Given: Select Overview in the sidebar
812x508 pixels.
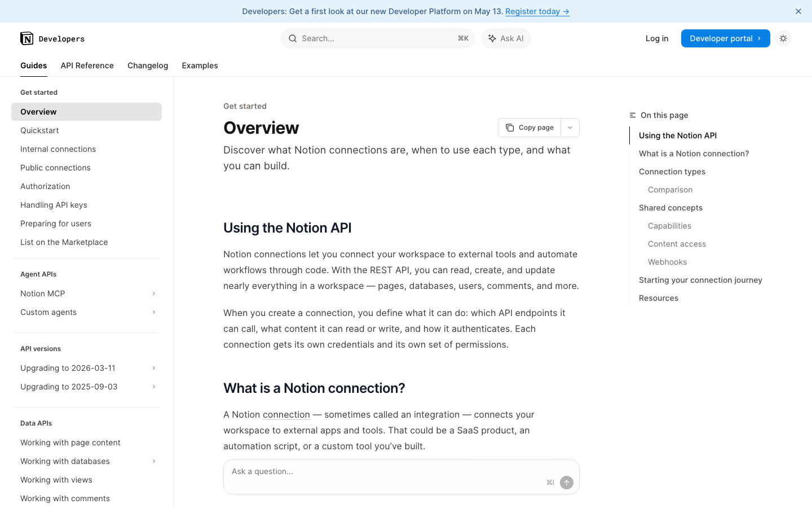Looking at the screenshot, I should 86,112.
